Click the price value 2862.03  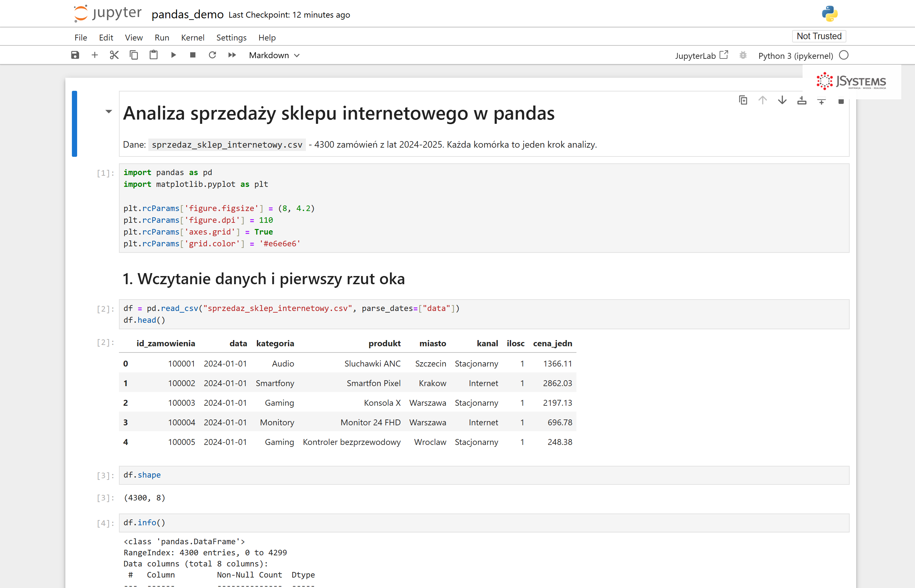(557, 383)
